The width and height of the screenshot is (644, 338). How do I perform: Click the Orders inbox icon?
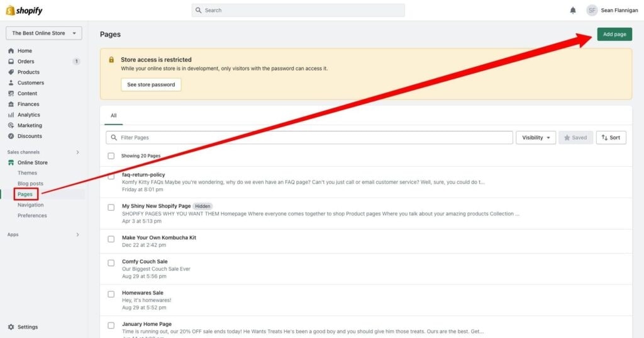[11, 61]
